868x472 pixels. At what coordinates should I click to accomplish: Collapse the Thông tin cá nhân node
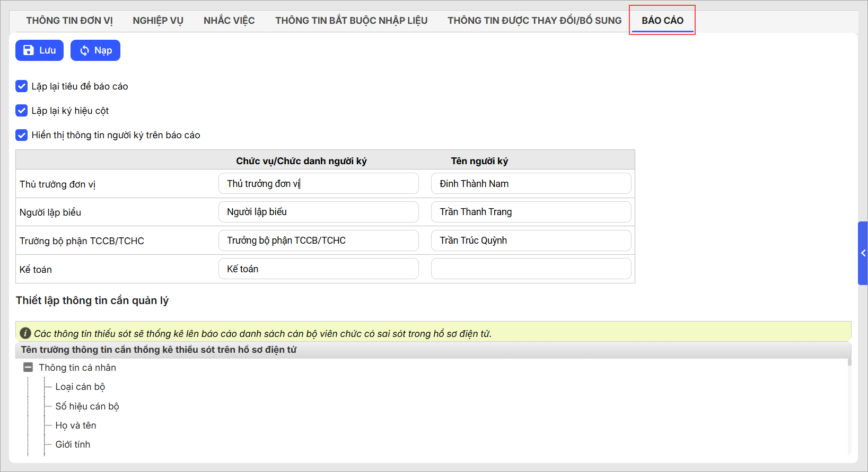(28, 367)
